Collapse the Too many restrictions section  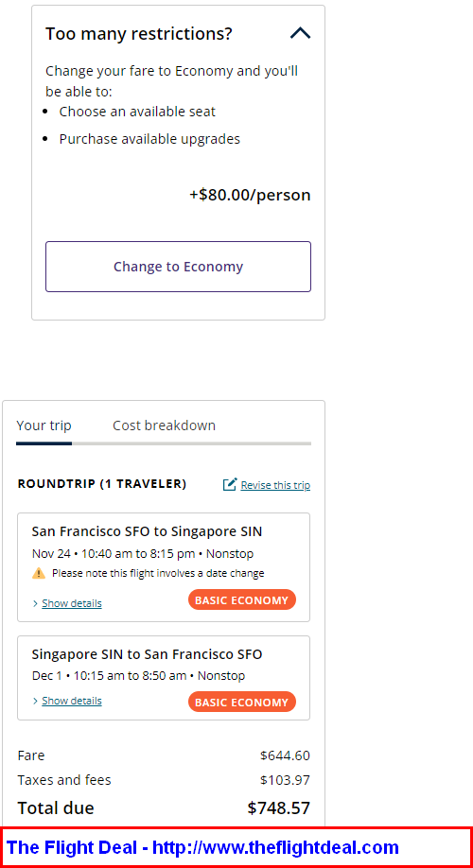pyautogui.click(x=300, y=34)
